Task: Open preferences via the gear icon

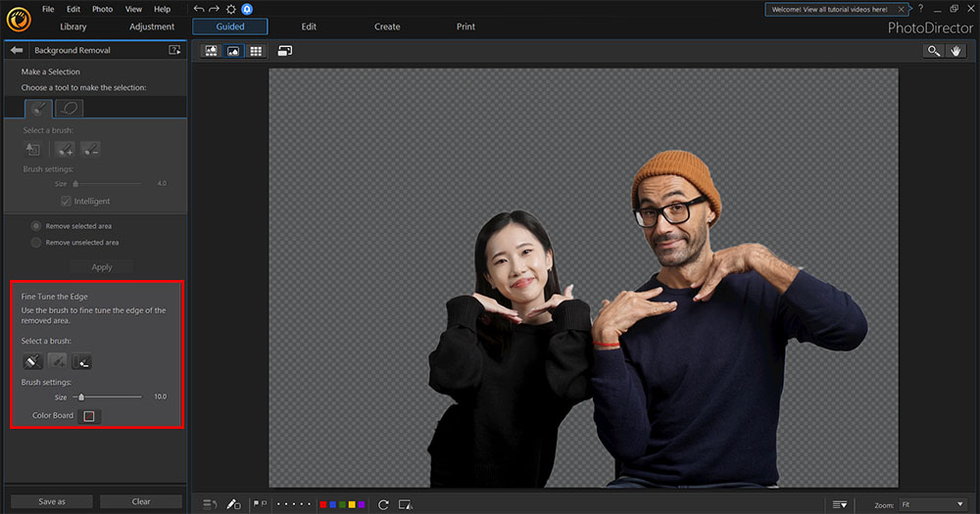Action: (230, 9)
